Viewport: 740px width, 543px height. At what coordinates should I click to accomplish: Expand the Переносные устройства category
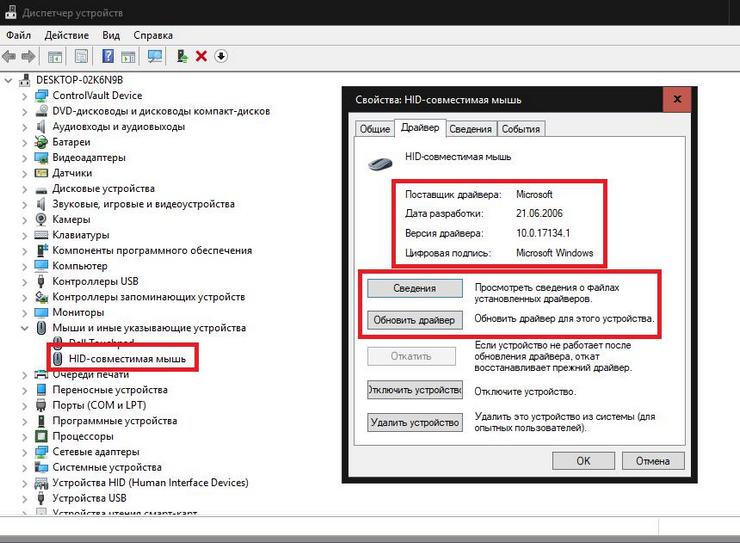(x=25, y=390)
